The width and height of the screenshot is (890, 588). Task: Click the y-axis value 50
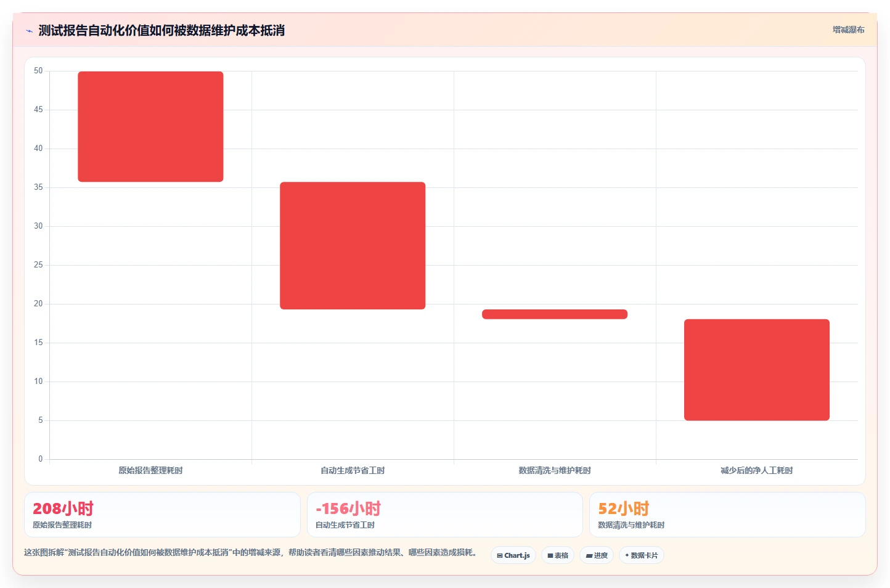[38, 71]
